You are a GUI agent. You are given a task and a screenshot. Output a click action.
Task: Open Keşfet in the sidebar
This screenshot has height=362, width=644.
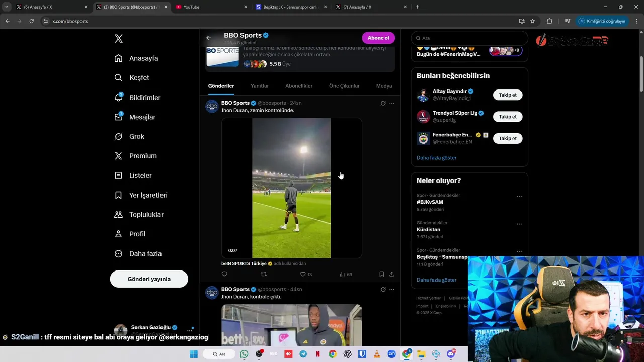click(x=132, y=78)
